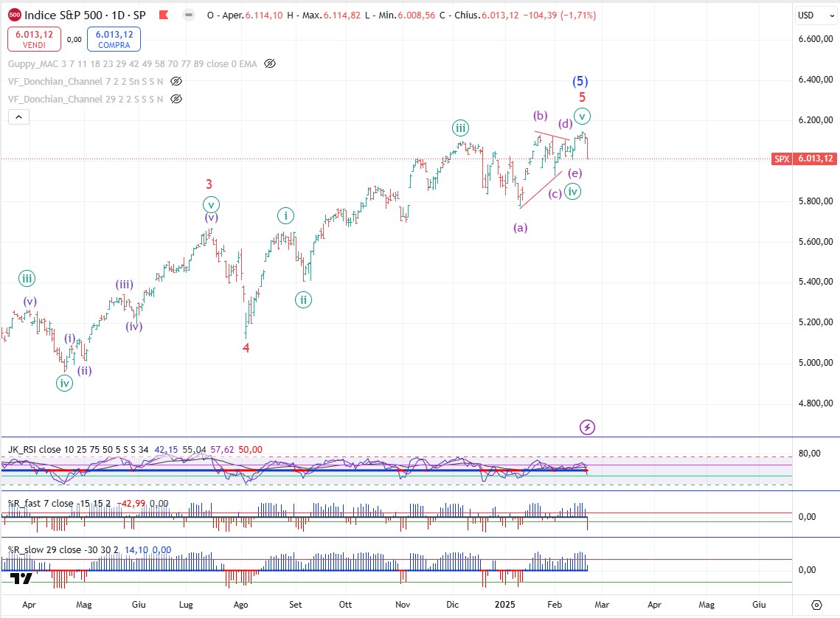The width and height of the screenshot is (840, 618).
Task: Toggle visibility of VF_Donchian_Channel 29 indicator
Action: click(176, 99)
